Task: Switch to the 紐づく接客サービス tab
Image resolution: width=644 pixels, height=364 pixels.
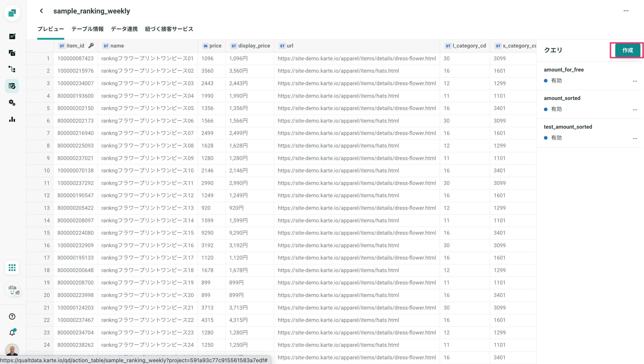Action: pyautogui.click(x=169, y=29)
